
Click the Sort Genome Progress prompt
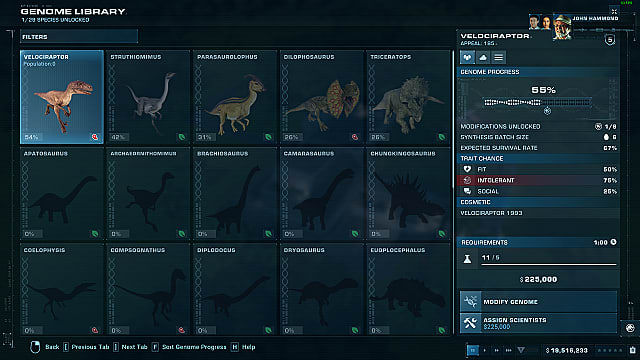189,347
